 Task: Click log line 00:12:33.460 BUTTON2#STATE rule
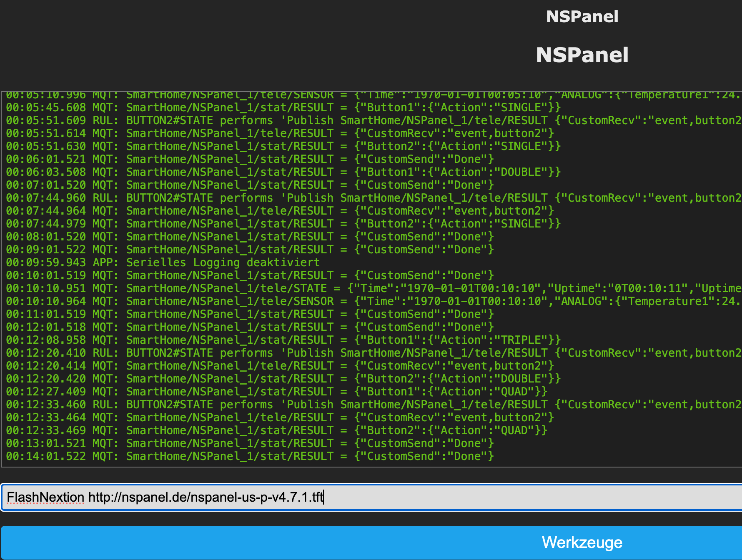374,405
